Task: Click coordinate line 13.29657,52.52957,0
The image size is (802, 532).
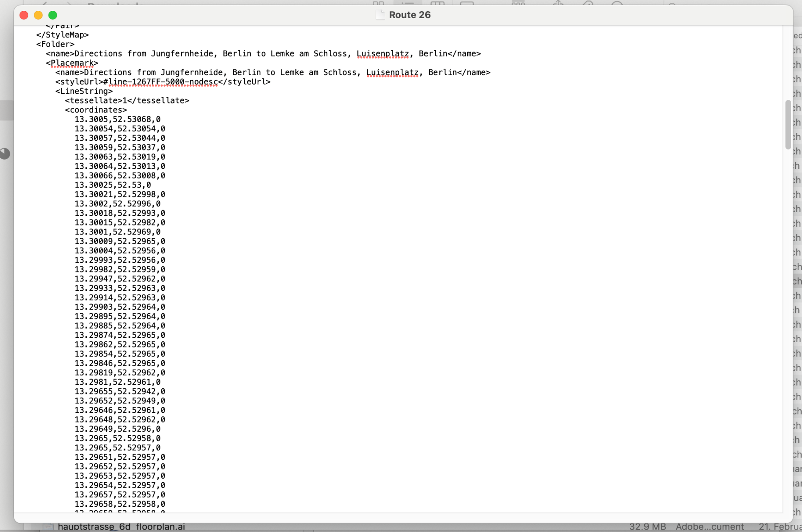Action: click(120, 495)
